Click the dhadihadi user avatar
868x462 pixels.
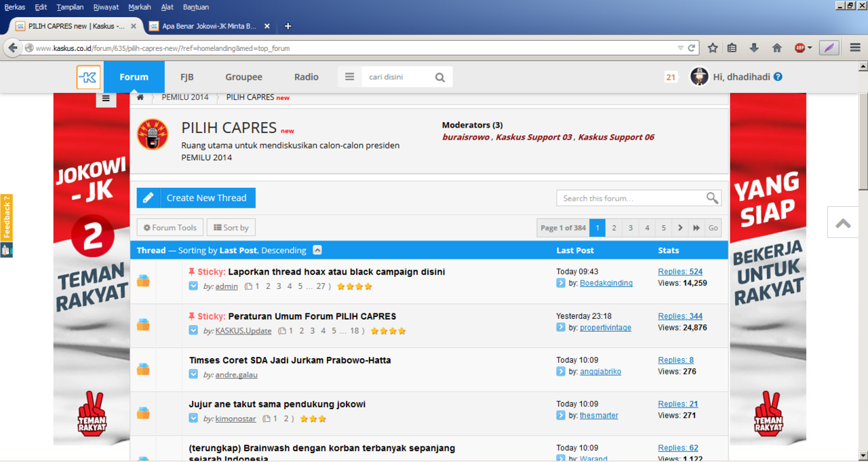click(x=699, y=77)
